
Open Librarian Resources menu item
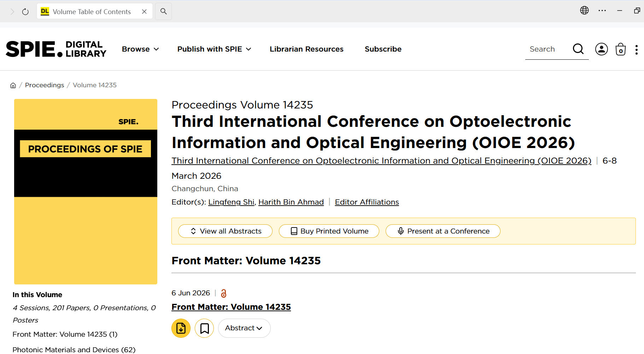[x=306, y=49]
